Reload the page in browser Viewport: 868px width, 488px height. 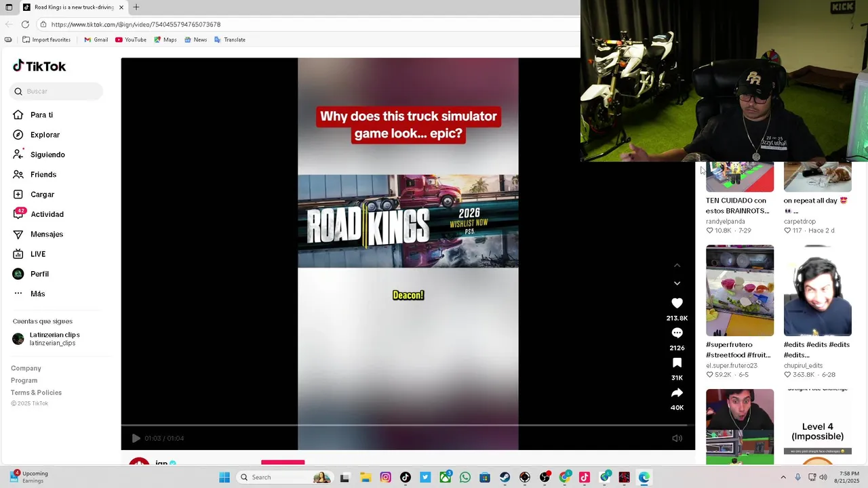pyautogui.click(x=25, y=24)
